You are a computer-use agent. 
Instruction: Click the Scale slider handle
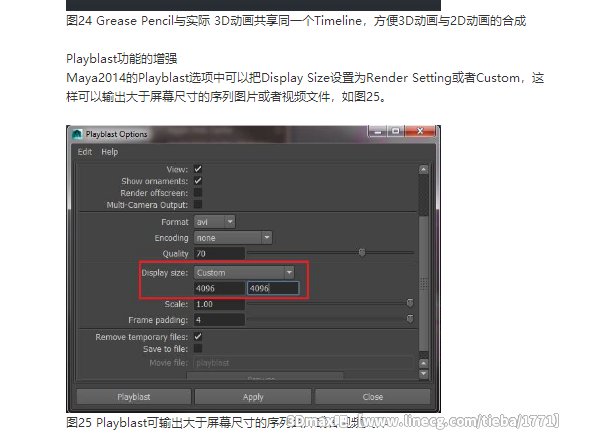pos(410,303)
